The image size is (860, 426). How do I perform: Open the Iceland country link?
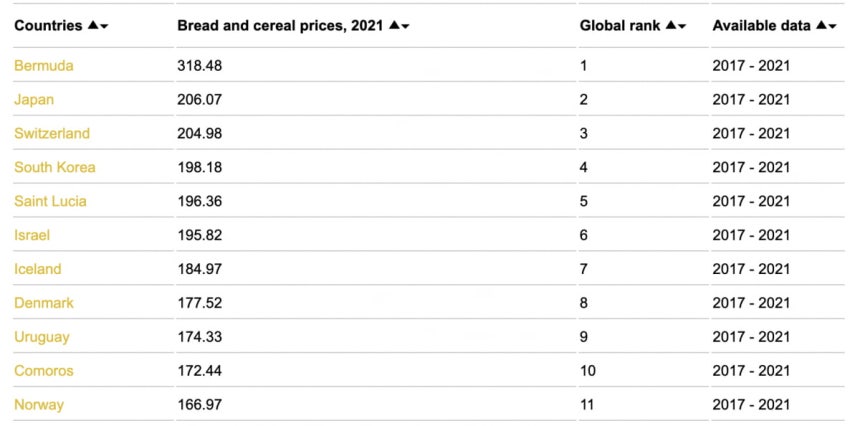pyautogui.click(x=38, y=270)
